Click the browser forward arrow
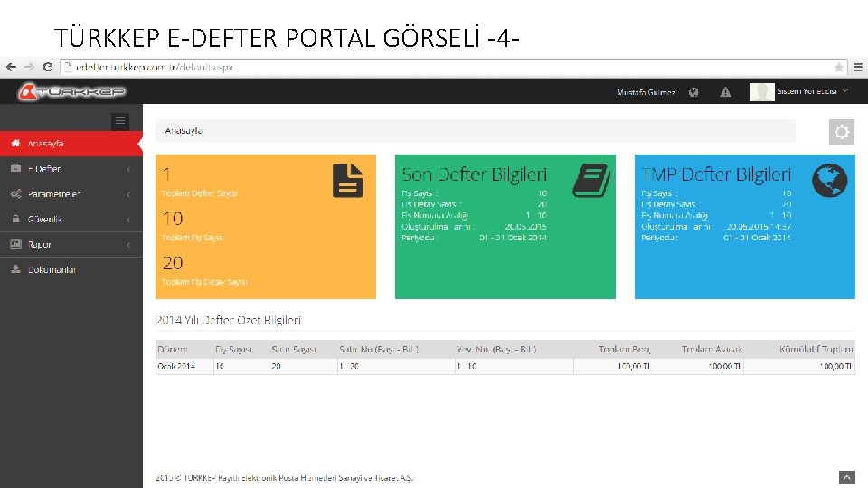868x488 pixels. (x=29, y=67)
